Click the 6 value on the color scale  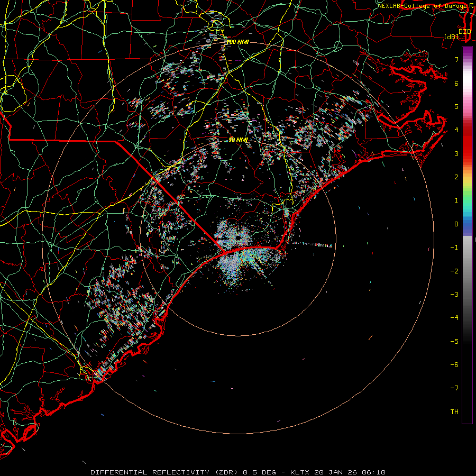(x=456, y=83)
